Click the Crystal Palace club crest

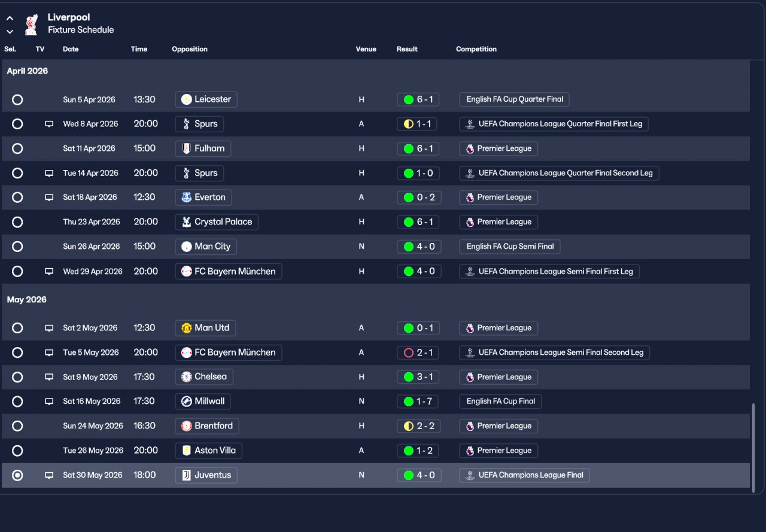187,222
